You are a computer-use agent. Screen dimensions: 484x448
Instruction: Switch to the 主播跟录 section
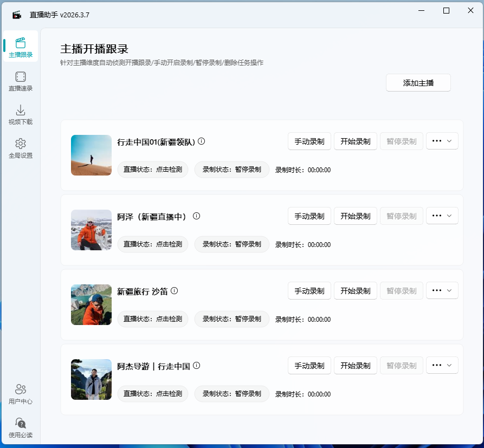[x=20, y=47]
